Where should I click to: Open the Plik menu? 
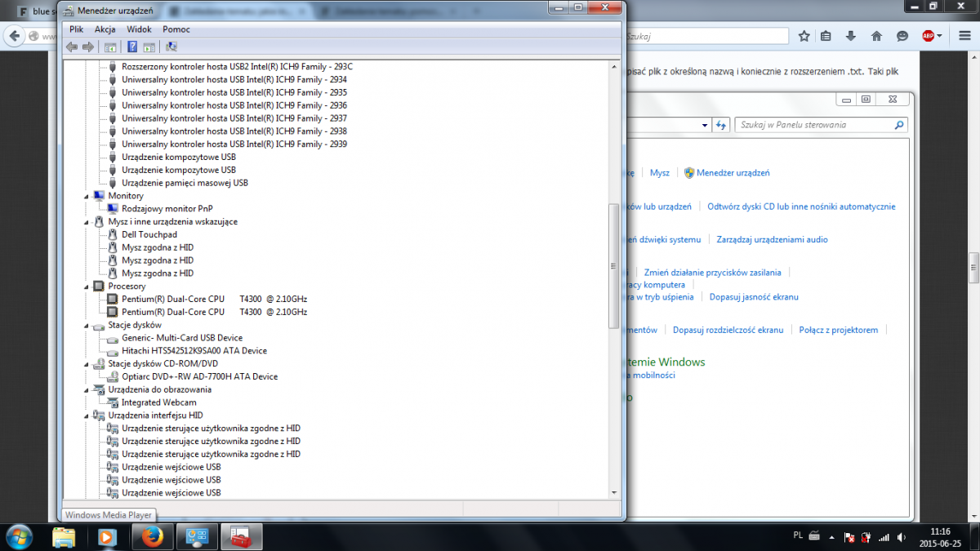(x=77, y=29)
